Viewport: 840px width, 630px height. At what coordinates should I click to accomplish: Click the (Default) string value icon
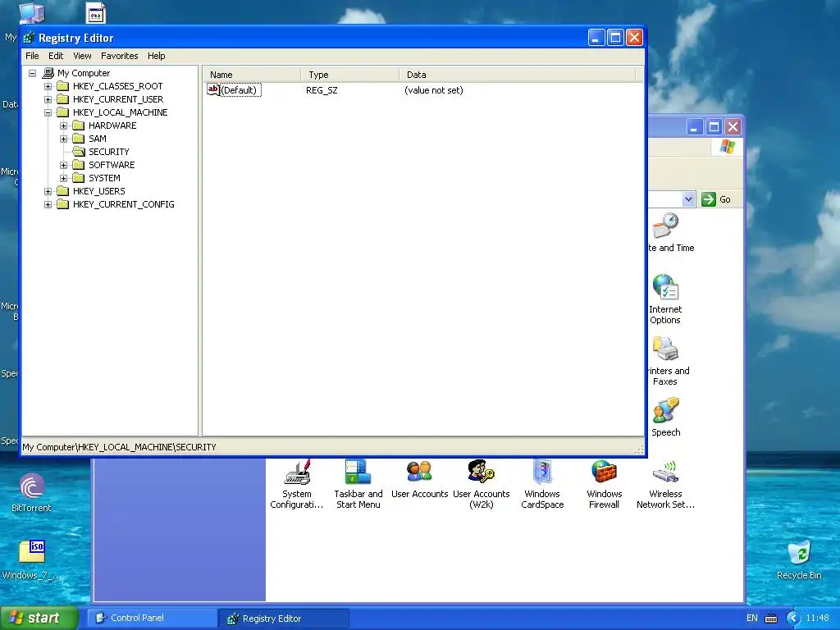[x=213, y=90]
